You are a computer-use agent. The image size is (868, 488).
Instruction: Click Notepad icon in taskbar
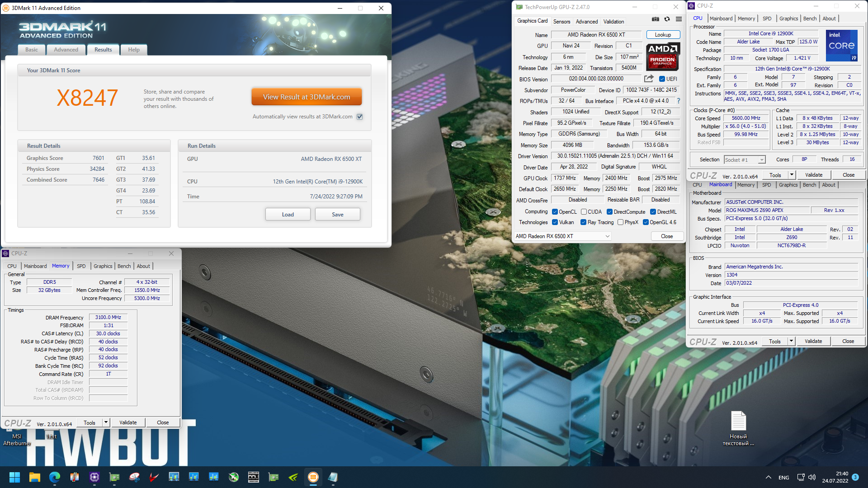333,477
